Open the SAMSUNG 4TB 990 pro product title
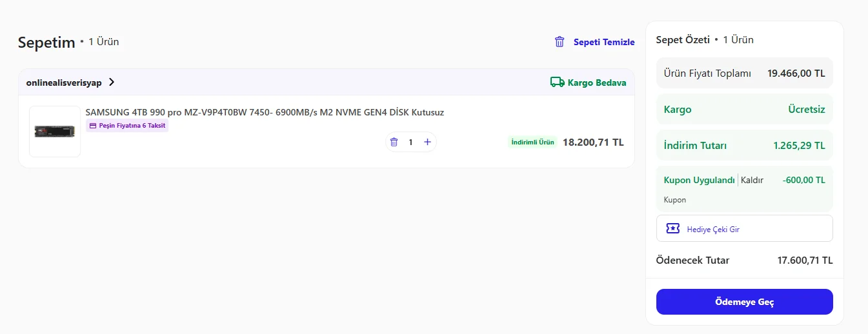This screenshot has height=334, width=868. pyautogui.click(x=265, y=112)
